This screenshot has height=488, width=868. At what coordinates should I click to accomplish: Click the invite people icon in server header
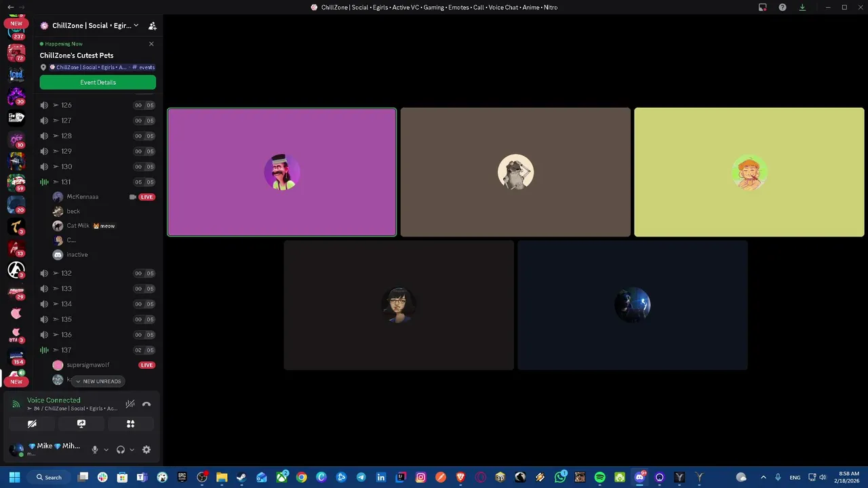pyautogui.click(x=153, y=26)
